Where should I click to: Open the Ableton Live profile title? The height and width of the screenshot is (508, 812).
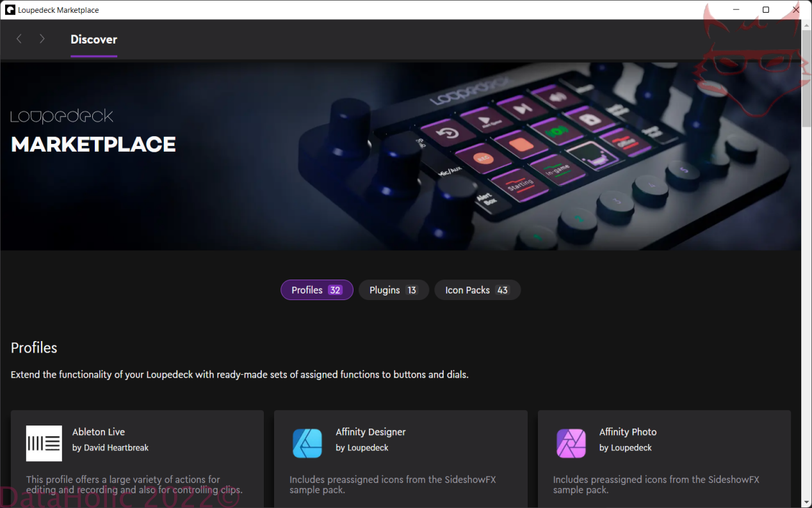pyautogui.click(x=99, y=432)
